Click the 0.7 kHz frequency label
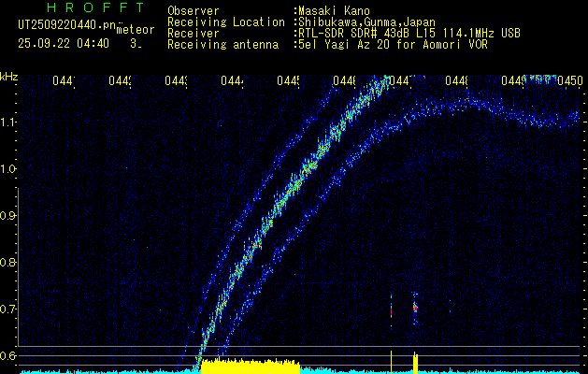This screenshot has height=374, width=588. click(x=8, y=309)
